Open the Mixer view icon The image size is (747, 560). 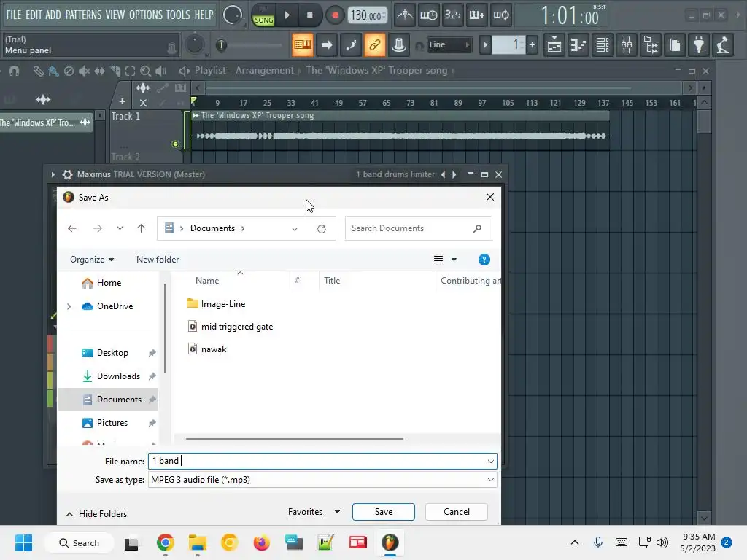pyautogui.click(x=627, y=44)
